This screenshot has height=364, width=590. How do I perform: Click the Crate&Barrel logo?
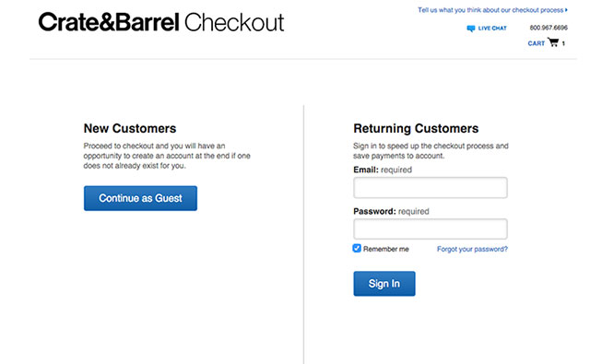(109, 22)
